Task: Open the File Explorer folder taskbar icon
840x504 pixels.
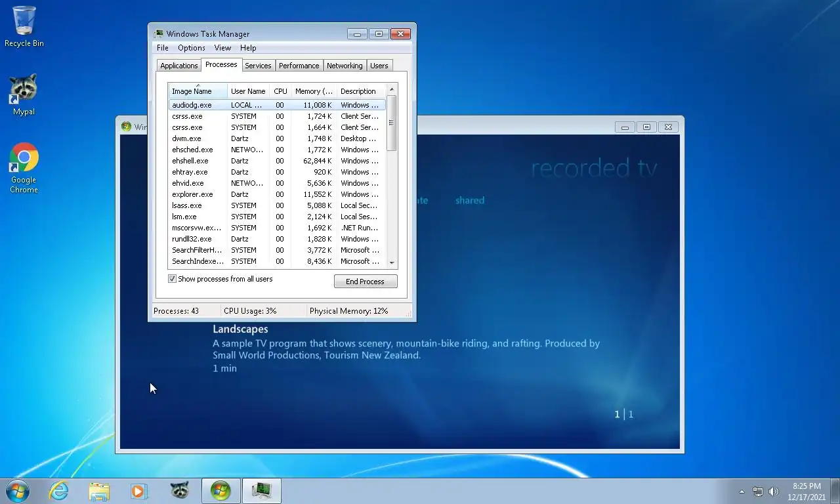Action: 99,490
